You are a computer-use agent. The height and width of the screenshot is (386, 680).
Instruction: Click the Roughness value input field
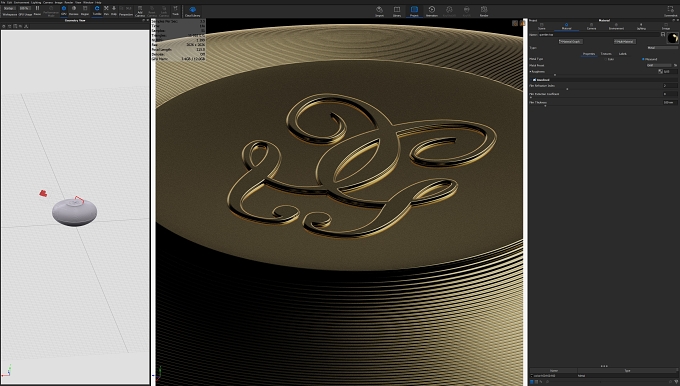(x=670, y=72)
